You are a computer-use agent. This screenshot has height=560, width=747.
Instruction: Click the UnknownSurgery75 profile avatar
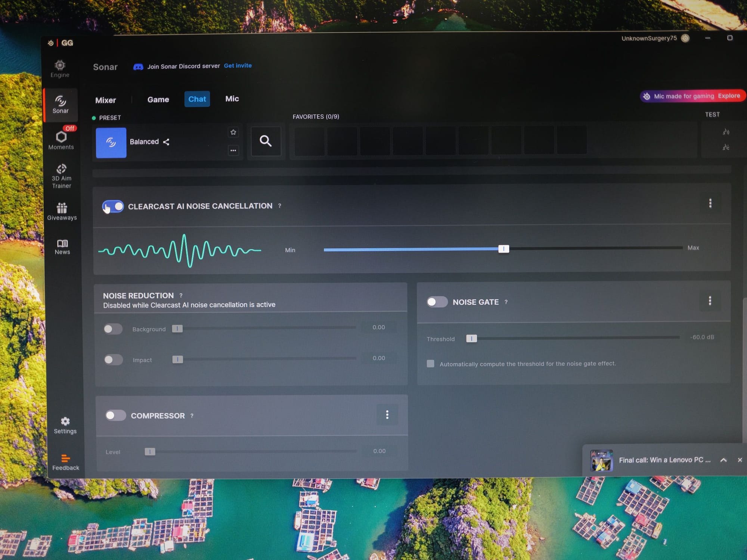(x=685, y=38)
